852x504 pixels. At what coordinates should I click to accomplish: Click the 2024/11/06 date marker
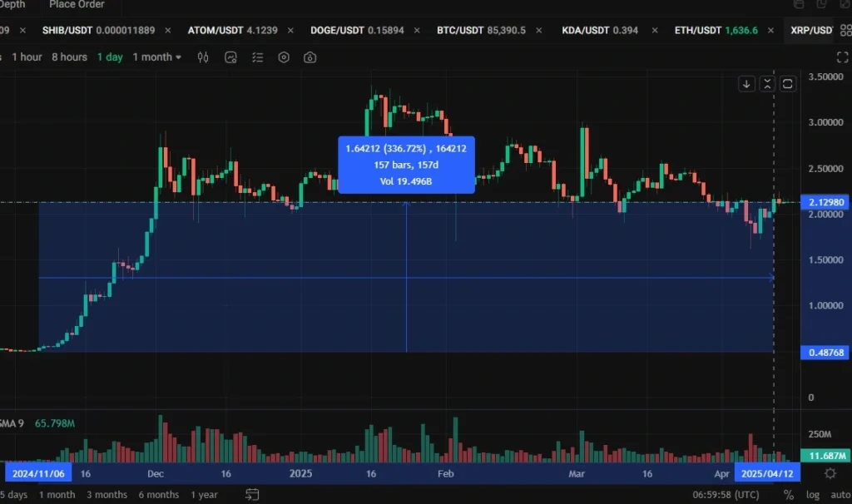click(x=38, y=473)
